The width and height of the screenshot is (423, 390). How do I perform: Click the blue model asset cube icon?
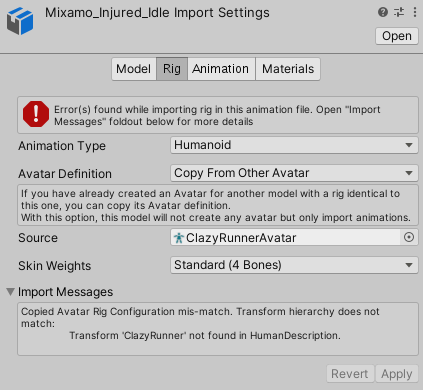20,21
